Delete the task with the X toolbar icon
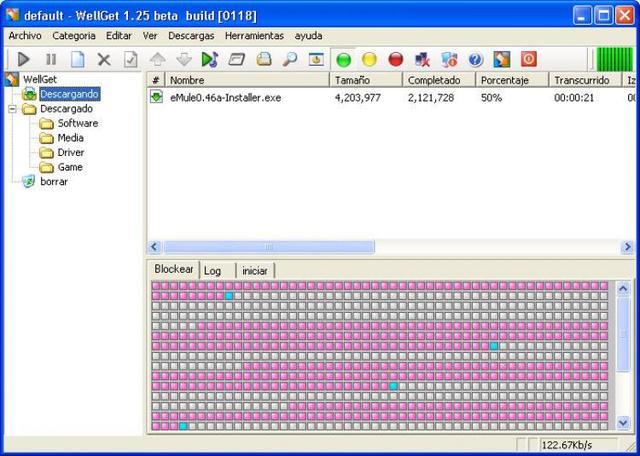The height and width of the screenshot is (456, 640). pyautogui.click(x=104, y=60)
